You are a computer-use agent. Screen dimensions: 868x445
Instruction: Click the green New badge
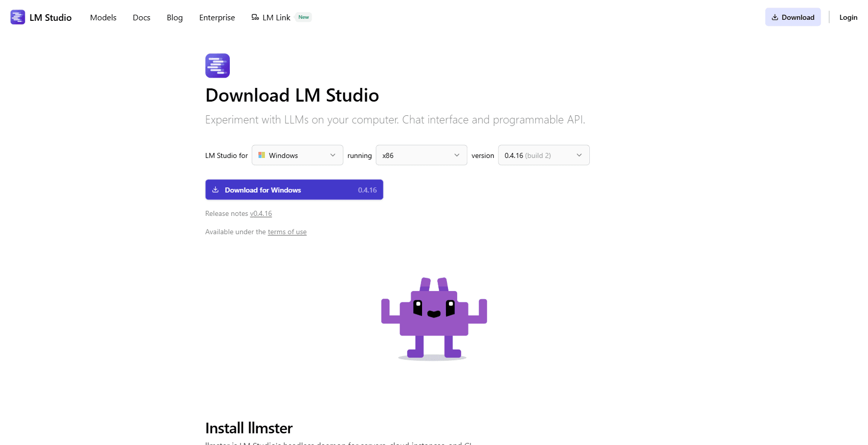click(x=304, y=17)
